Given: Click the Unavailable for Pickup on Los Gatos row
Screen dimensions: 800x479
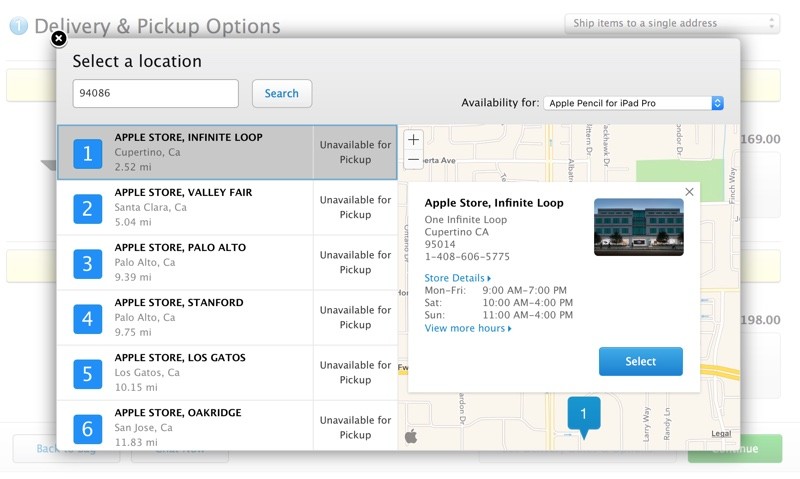Looking at the screenshot, I should tap(355, 372).
